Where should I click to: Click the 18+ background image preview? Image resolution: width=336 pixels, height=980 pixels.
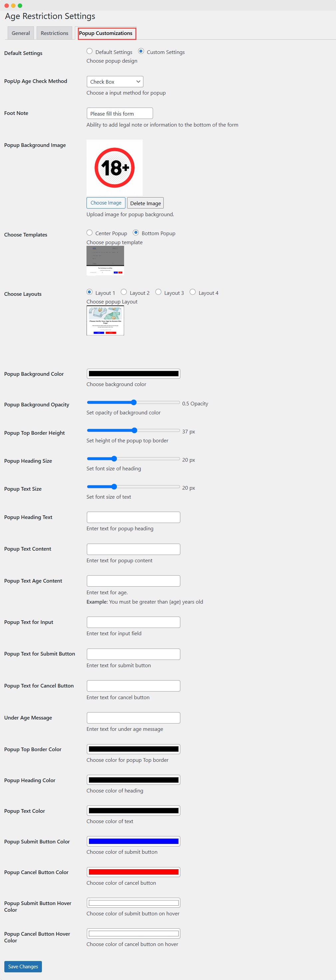pyautogui.click(x=114, y=167)
